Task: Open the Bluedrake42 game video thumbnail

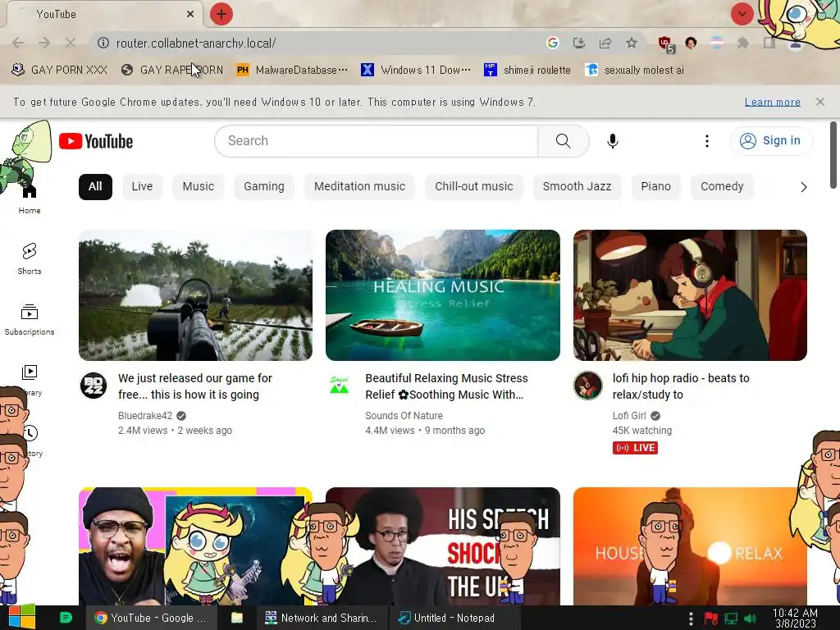Action: pos(195,295)
